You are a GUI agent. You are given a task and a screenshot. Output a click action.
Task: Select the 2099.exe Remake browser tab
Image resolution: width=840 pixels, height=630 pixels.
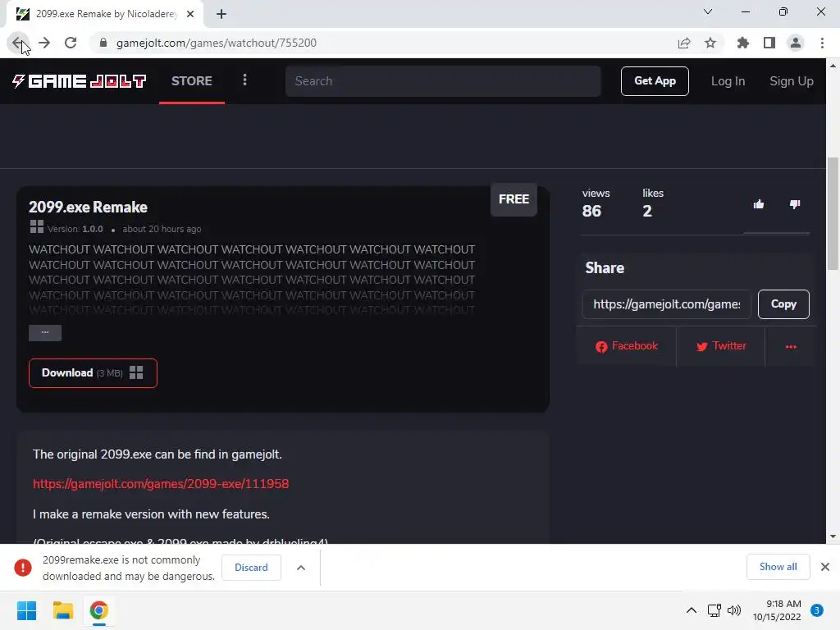point(105,15)
